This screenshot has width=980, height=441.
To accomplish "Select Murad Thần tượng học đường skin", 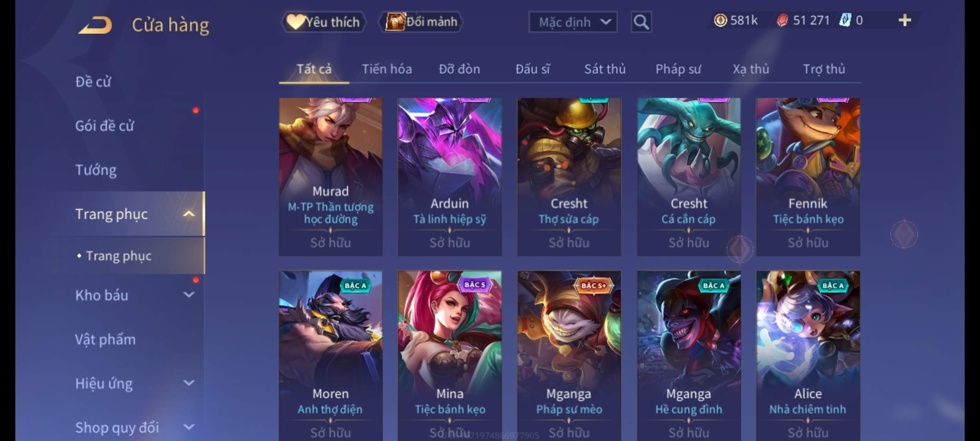I will 331,177.
